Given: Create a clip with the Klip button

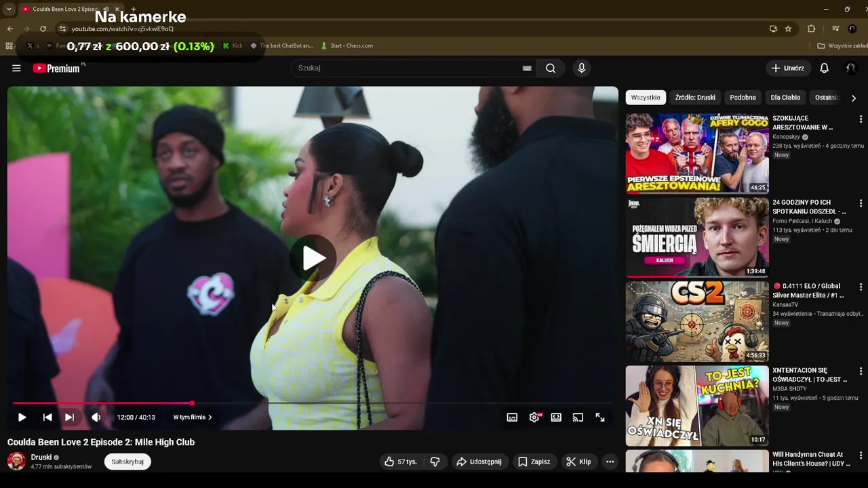Looking at the screenshot, I should click(x=578, y=462).
